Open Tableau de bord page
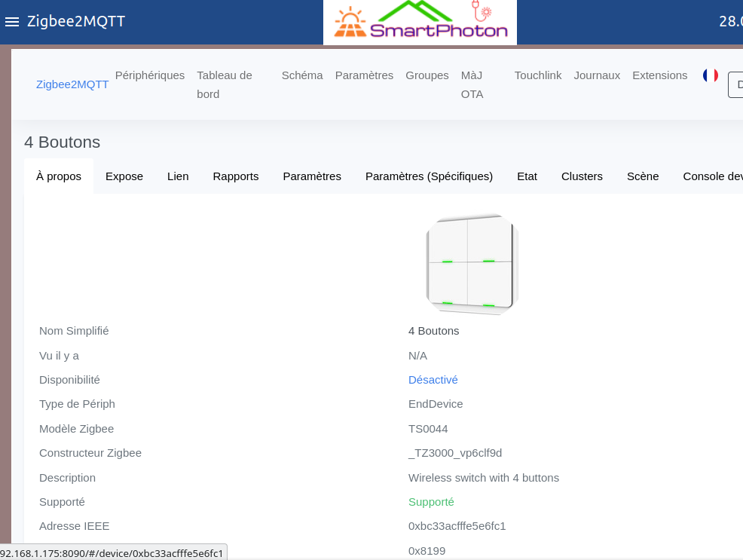Screen dimensions: 743x560 [x=225, y=84]
